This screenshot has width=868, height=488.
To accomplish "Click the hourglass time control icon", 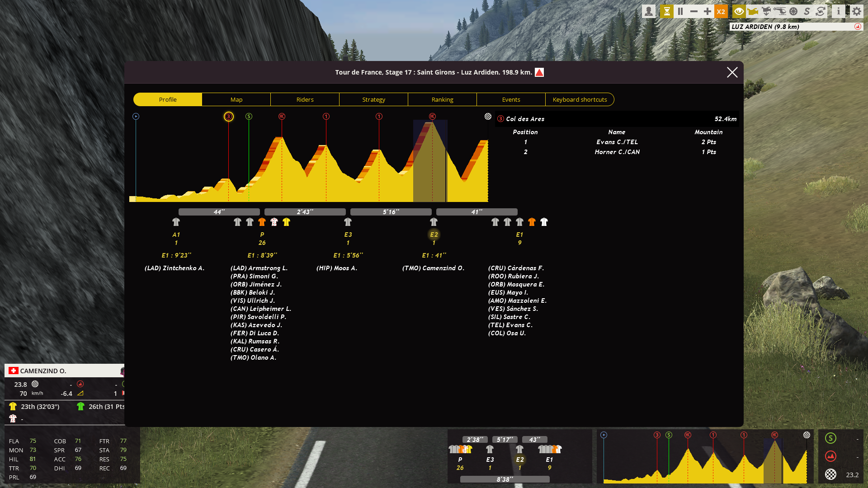I will pos(667,11).
